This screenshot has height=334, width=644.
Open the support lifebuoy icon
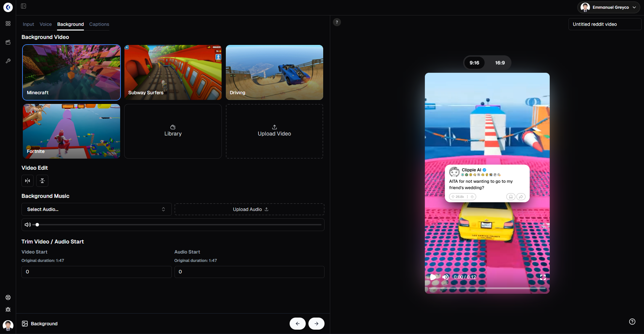[8, 297]
